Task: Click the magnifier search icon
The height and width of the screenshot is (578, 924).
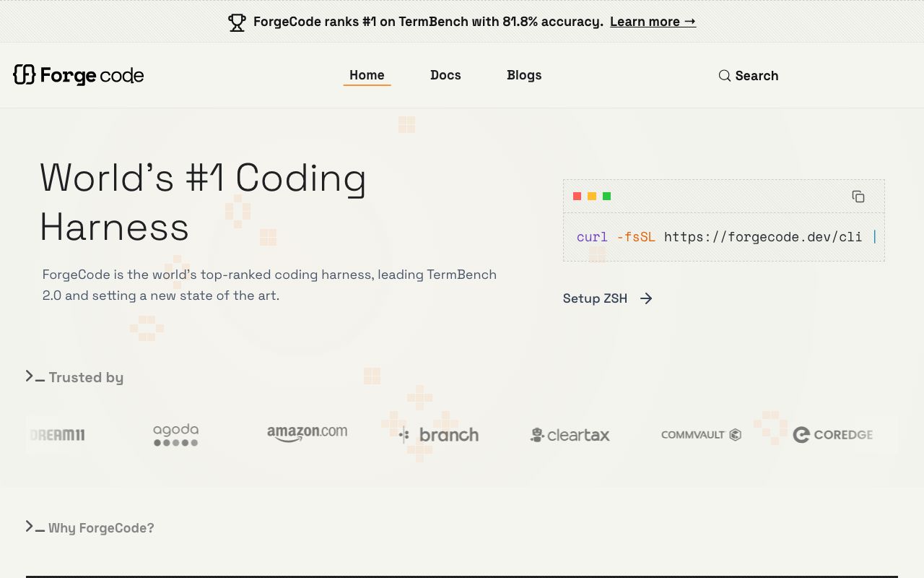Action: (x=725, y=76)
